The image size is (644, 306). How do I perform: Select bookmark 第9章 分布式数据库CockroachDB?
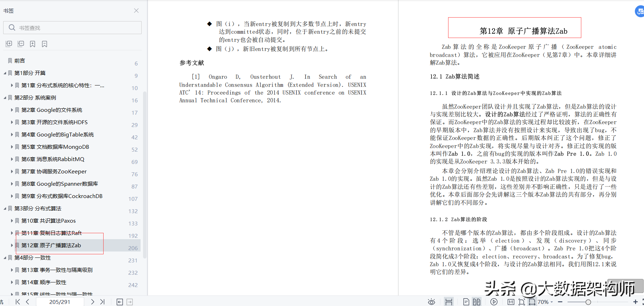coord(62,196)
